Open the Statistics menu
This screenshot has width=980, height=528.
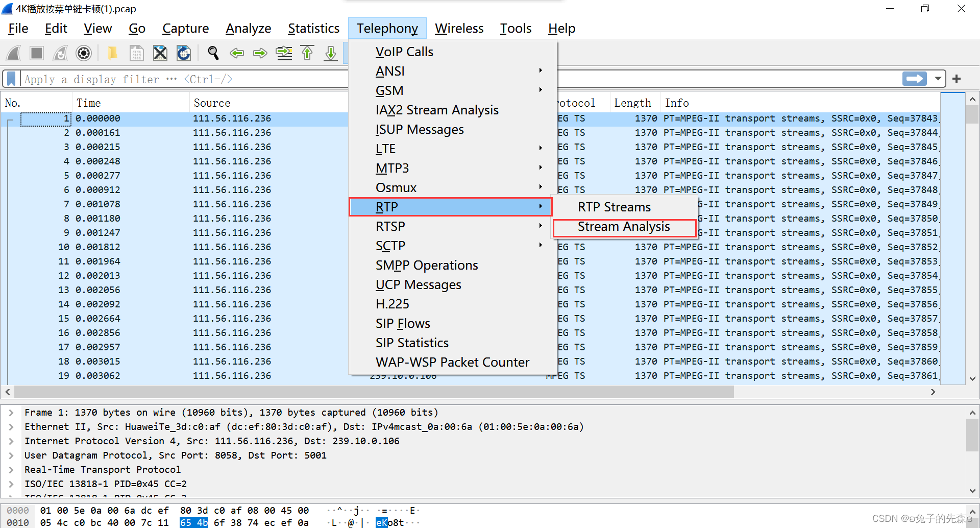point(313,29)
